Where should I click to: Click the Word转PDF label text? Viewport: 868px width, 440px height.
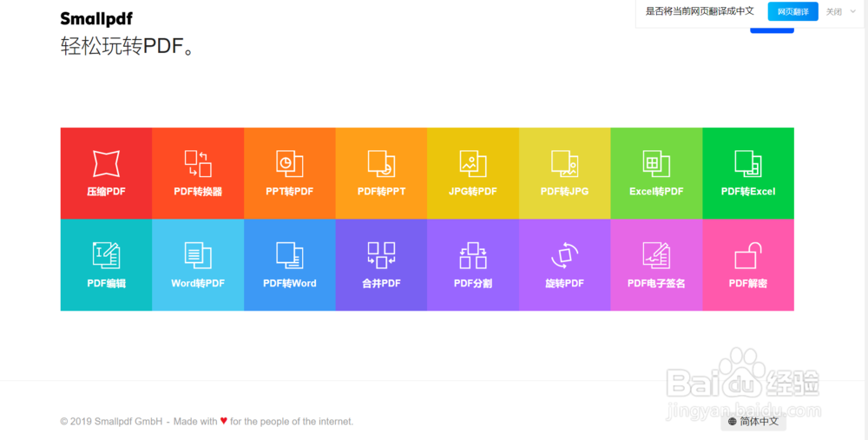click(x=198, y=284)
